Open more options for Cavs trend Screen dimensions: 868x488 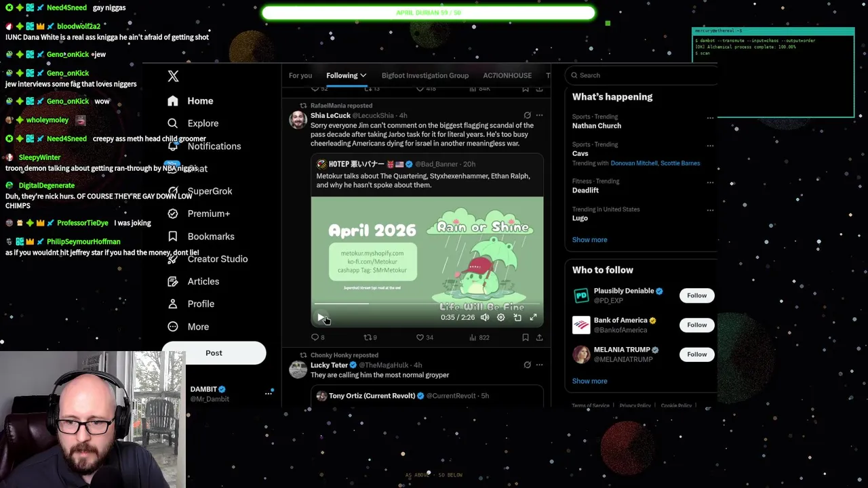pyautogui.click(x=710, y=145)
